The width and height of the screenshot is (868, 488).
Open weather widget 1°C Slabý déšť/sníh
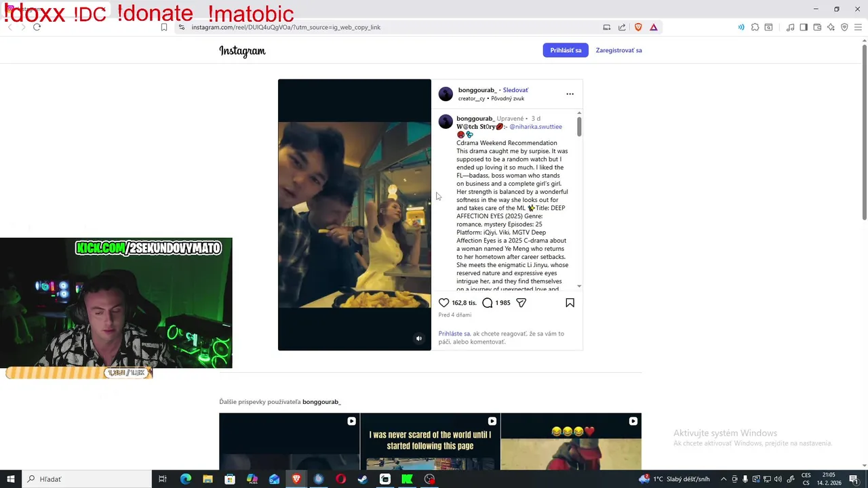[x=674, y=479]
